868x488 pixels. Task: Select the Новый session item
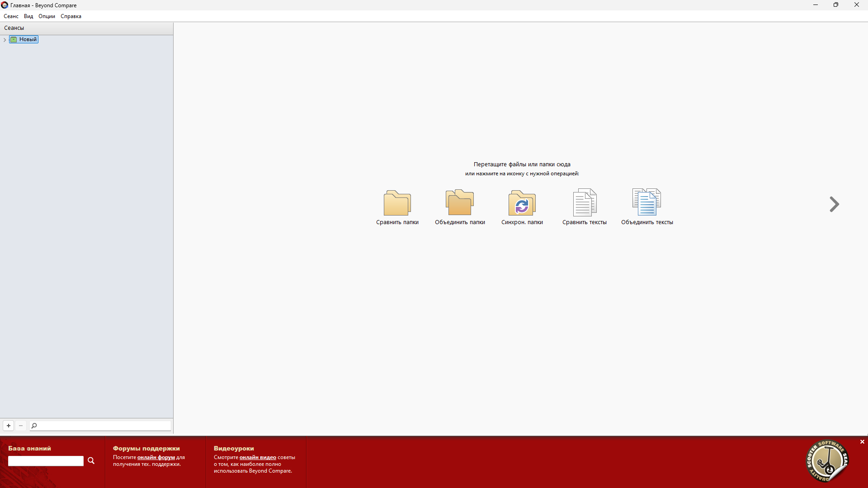[x=28, y=39]
